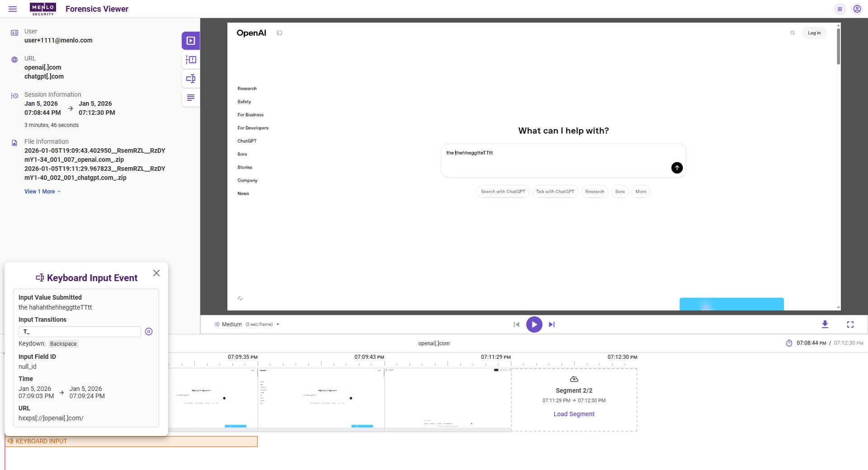The height and width of the screenshot is (470, 868).
Task: Open the apps grid launcher
Action: pos(840,9)
